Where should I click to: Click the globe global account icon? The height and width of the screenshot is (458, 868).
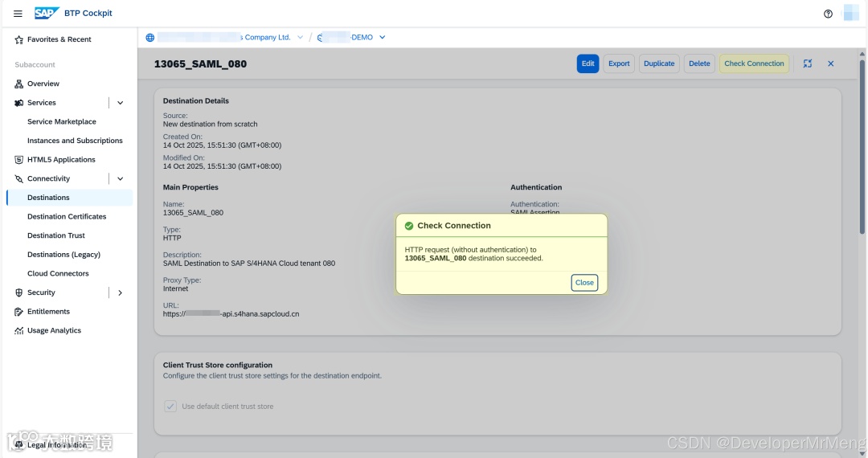150,38
